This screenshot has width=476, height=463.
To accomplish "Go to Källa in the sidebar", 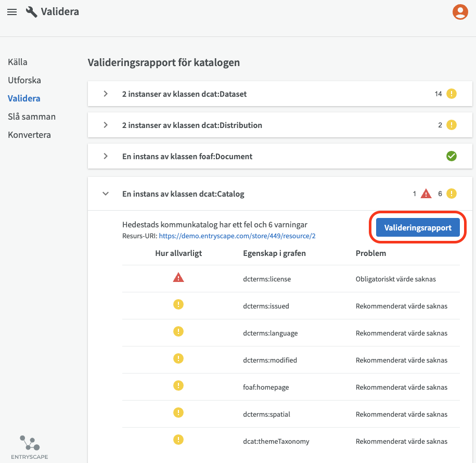I will 18,62.
